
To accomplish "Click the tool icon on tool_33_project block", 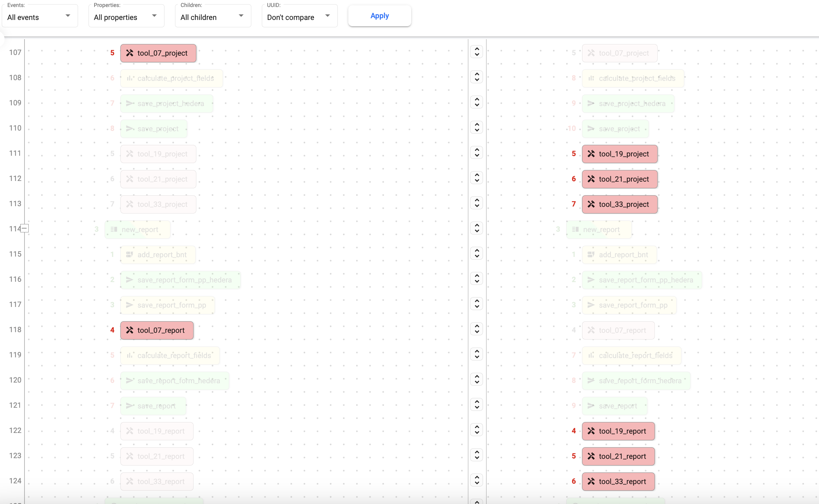I will [x=591, y=204].
